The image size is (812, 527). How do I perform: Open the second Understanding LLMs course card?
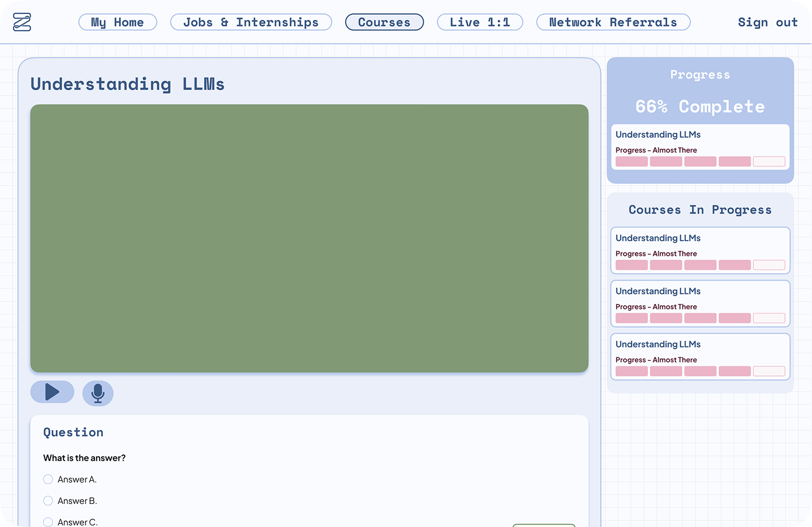coord(700,304)
